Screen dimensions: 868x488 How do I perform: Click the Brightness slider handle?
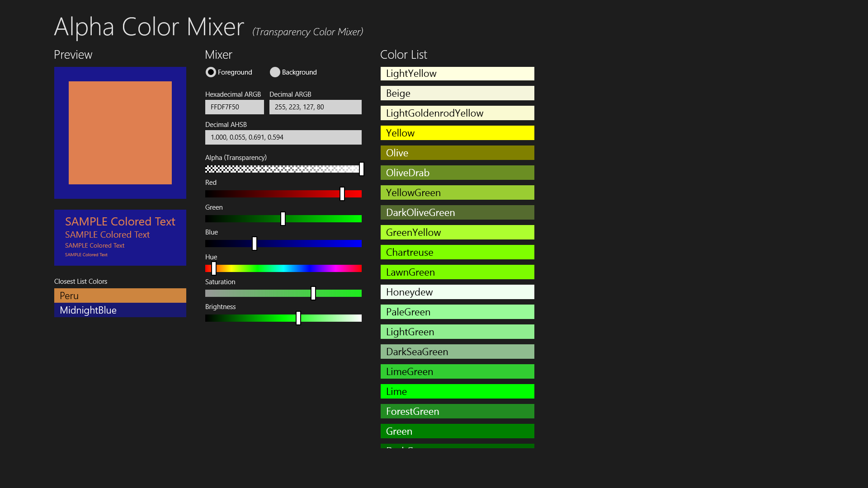coord(298,318)
